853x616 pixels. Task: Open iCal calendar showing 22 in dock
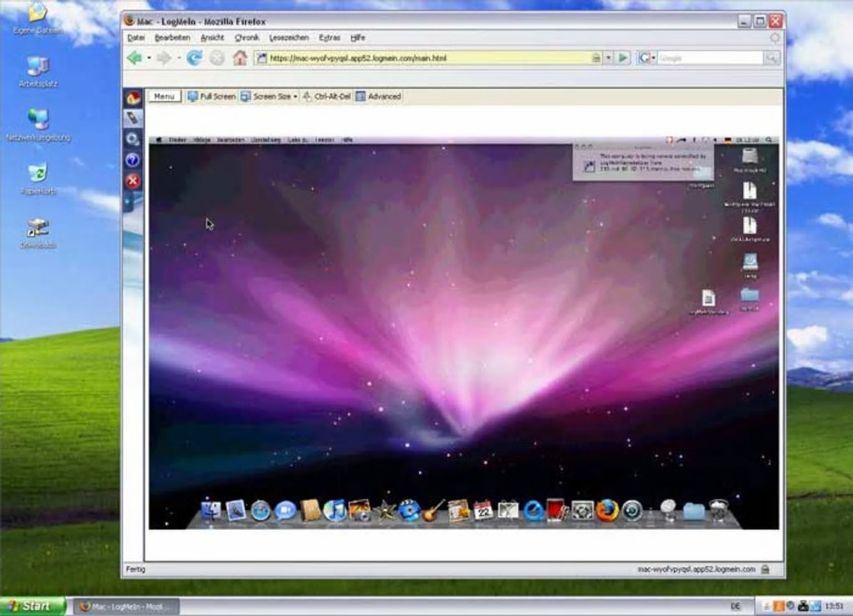pyautogui.click(x=483, y=511)
